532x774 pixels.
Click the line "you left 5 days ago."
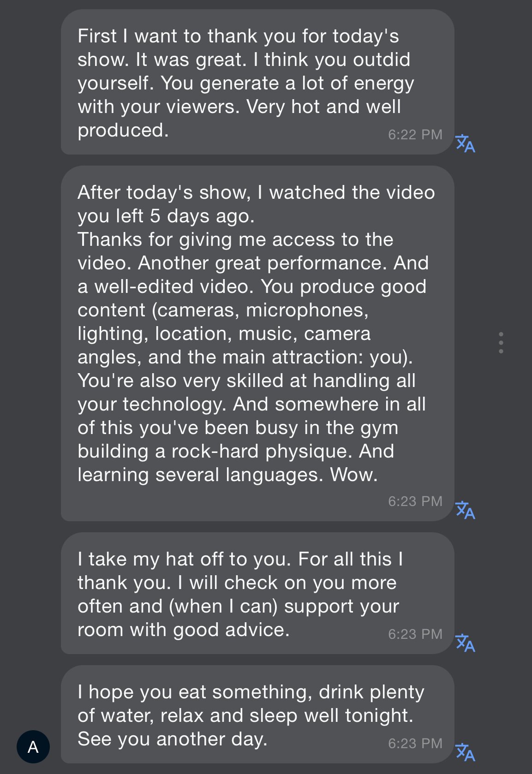166,216
